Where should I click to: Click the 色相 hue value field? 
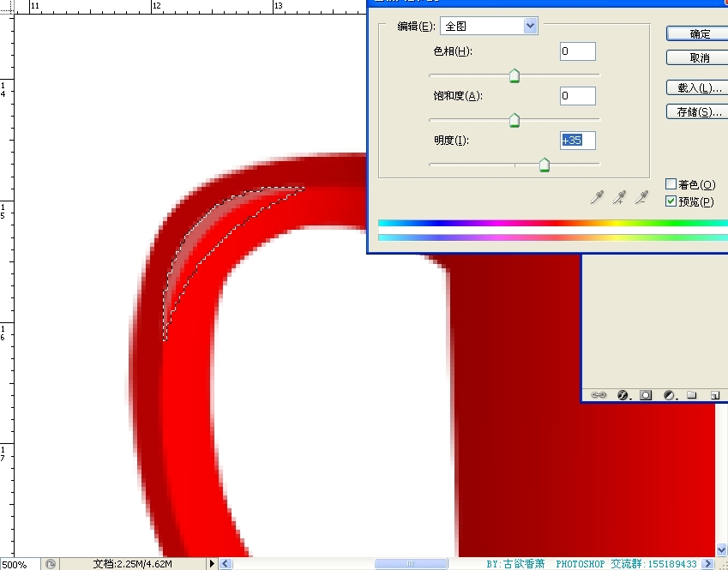point(577,51)
